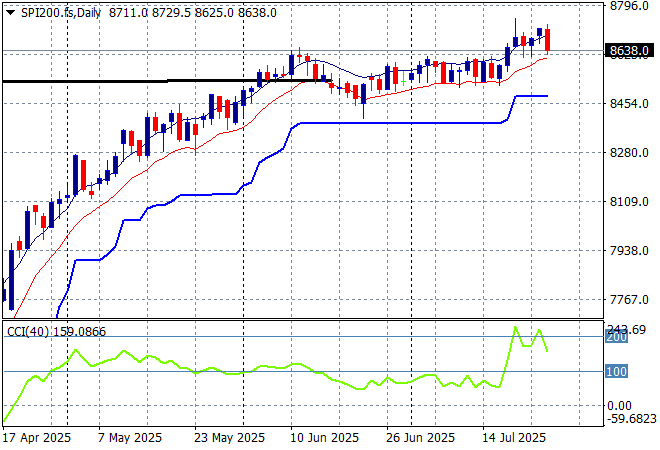
Task: Click the small triangle marker before the symbol name
Action: 11,12
